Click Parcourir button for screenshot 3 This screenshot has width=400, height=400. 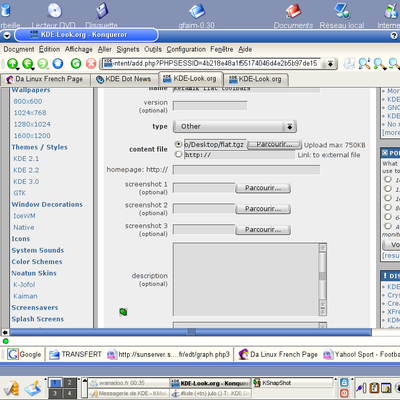click(263, 230)
